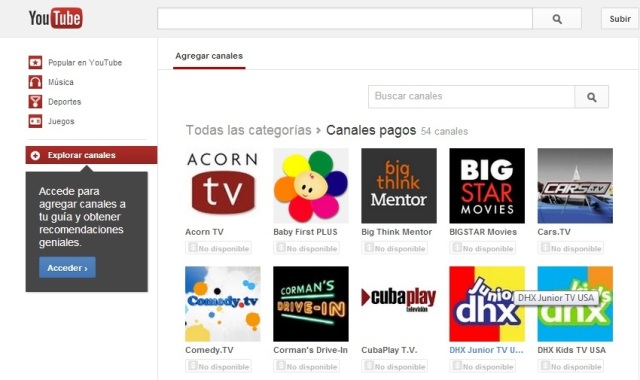
Task: Open the DHX Junior TV link
Action: click(486, 350)
